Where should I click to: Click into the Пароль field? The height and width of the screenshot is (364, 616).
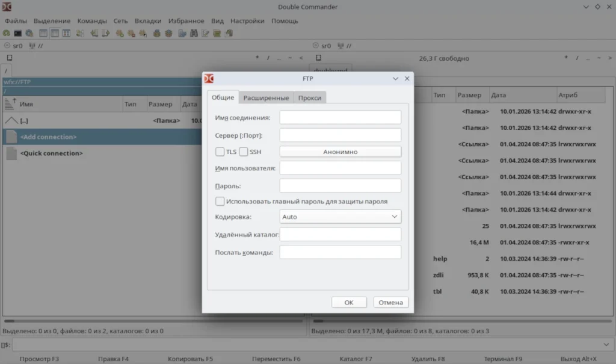pos(340,185)
